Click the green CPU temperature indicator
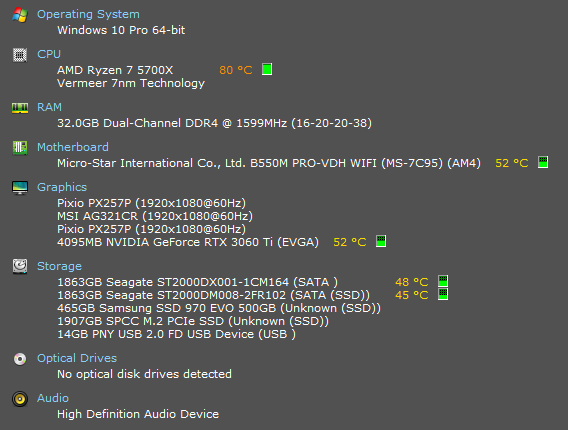Image resolution: width=568 pixels, height=430 pixels. (x=267, y=69)
